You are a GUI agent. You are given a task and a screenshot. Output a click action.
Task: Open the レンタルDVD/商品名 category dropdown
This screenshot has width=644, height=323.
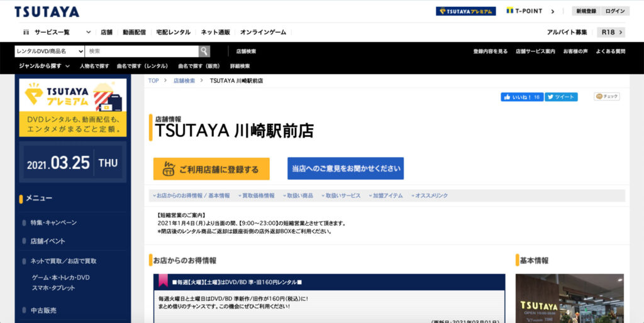pos(50,52)
